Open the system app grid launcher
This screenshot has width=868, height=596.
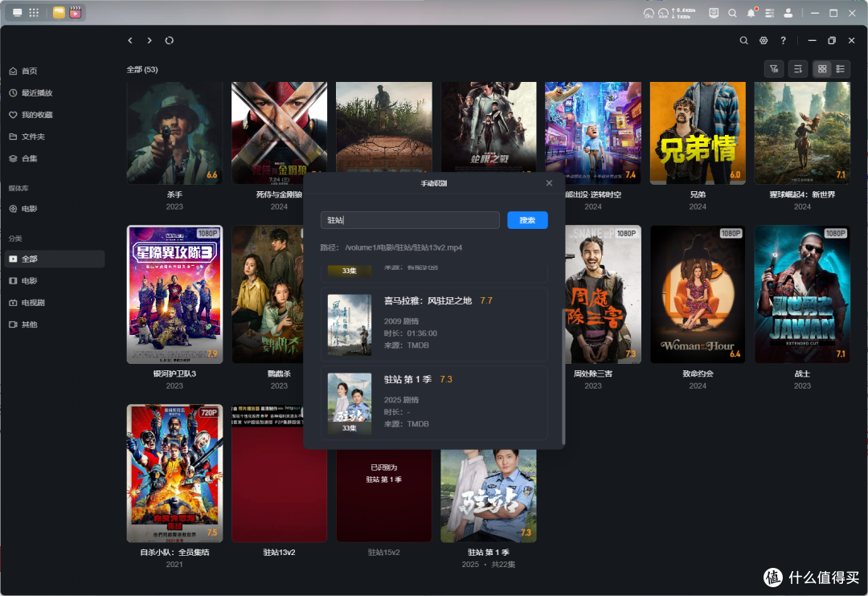click(x=34, y=13)
